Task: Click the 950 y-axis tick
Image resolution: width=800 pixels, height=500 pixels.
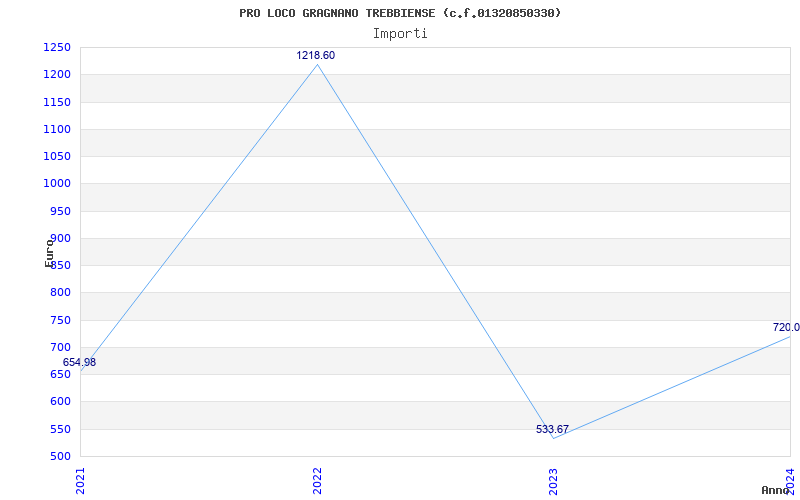Action: coord(60,211)
